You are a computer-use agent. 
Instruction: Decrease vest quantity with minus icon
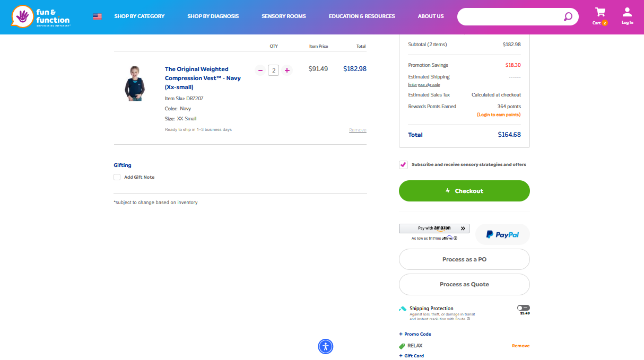[x=260, y=70]
